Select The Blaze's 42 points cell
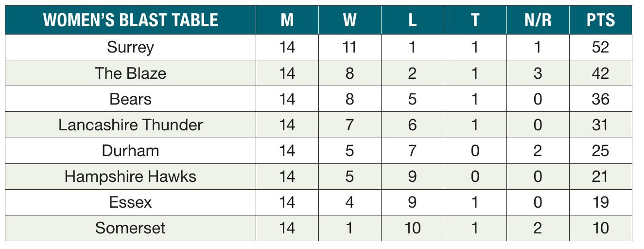This screenshot has height=249, width=644. click(600, 73)
